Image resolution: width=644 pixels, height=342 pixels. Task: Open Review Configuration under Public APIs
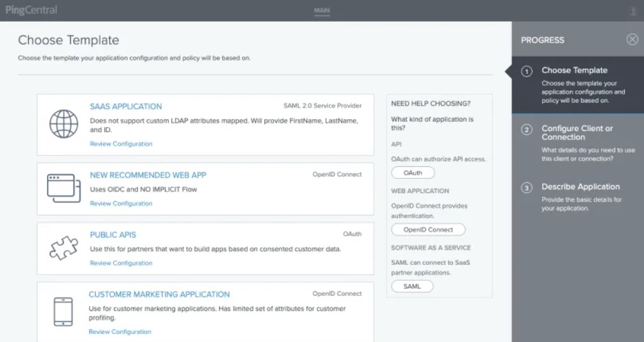point(121,263)
